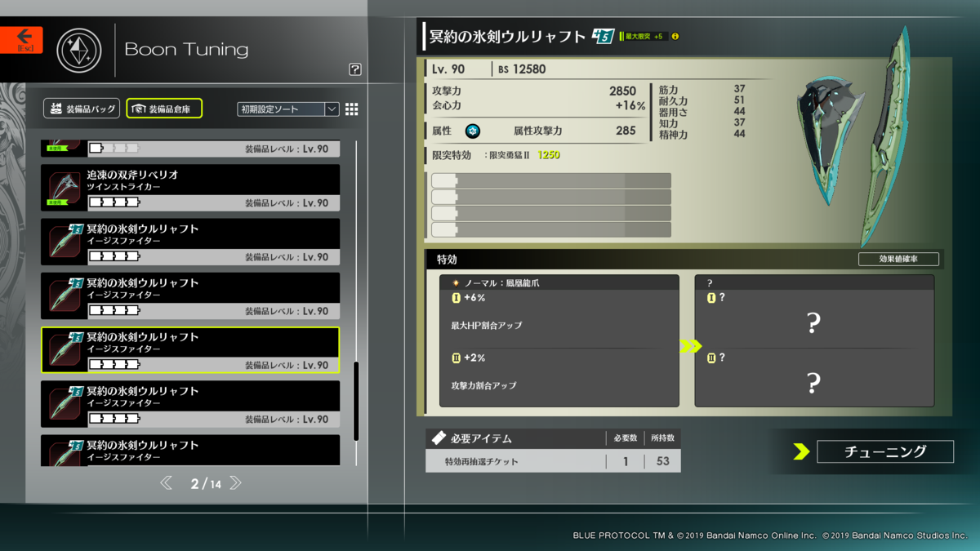The width and height of the screenshot is (980, 551).
Task: Click the 必要数 column header
Action: point(625,438)
